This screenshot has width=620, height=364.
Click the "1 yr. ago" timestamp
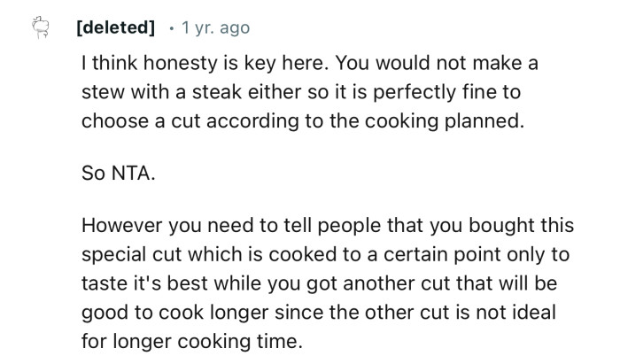[215, 27]
